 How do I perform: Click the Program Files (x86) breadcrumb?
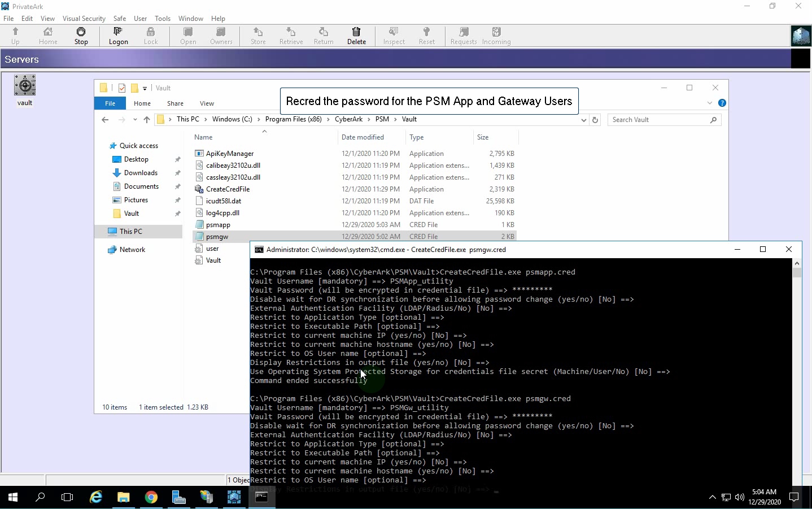click(293, 119)
